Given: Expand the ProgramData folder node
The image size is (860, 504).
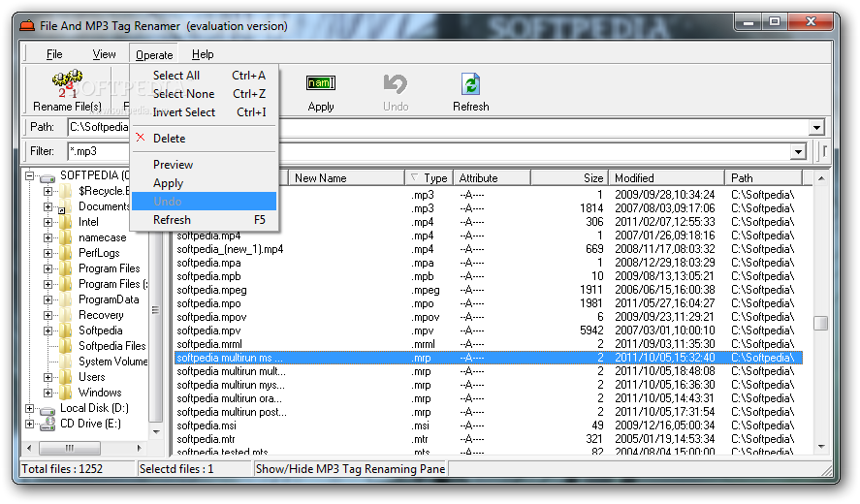Looking at the screenshot, I should (48, 299).
